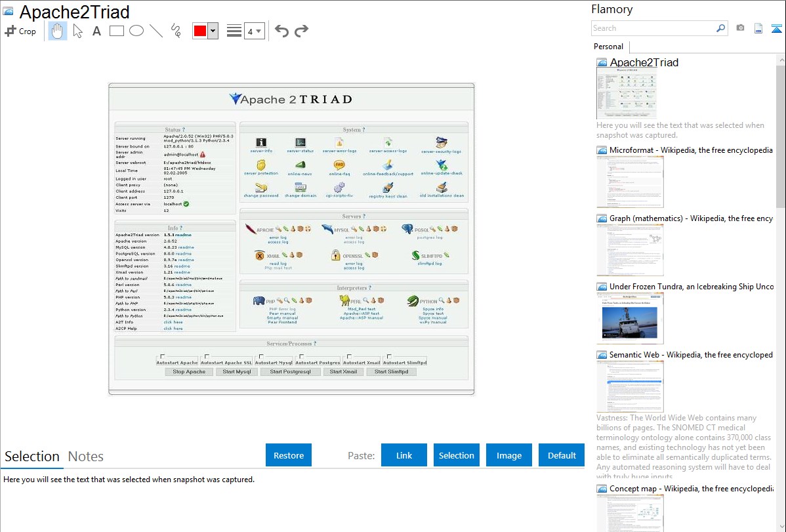The width and height of the screenshot is (786, 532).
Task: Paste using Default
Action: [x=562, y=455]
